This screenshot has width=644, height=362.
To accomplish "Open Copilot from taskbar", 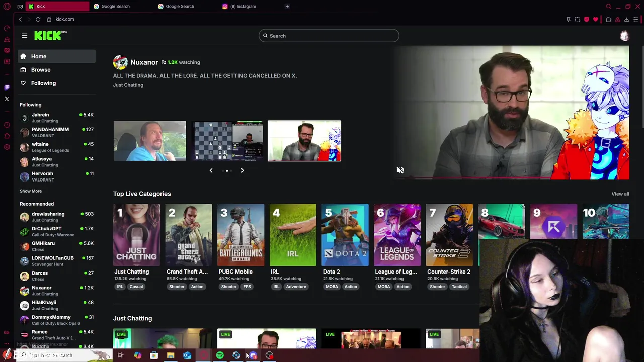I will point(137,355).
